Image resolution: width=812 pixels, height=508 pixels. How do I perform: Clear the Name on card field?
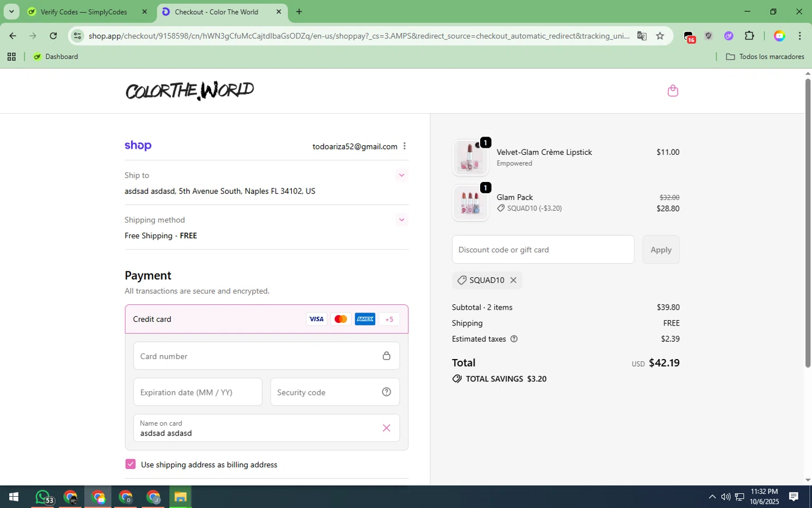[387, 428]
